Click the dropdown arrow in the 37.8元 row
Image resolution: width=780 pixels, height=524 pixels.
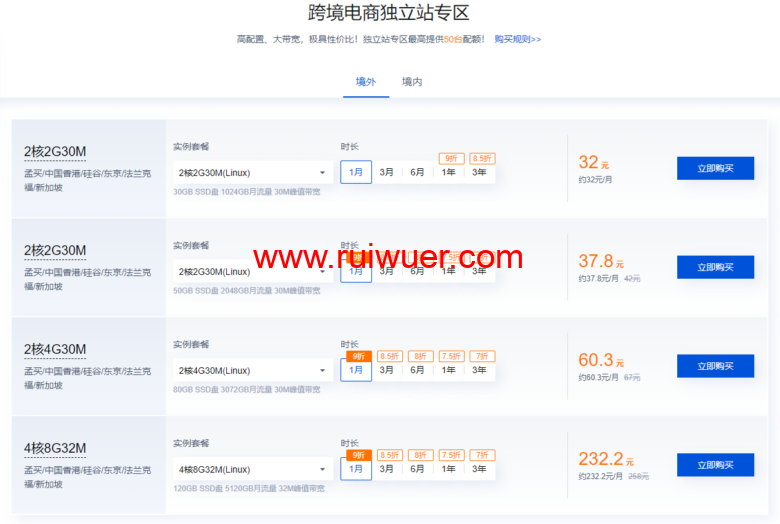(323, 272)
